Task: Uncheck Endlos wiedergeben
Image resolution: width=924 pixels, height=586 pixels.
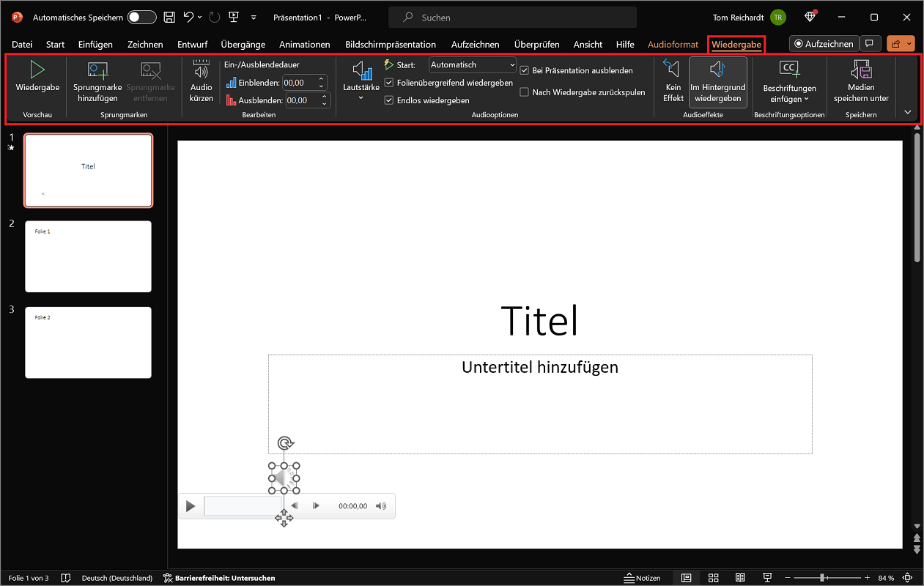Action: (x=389, y=100)
